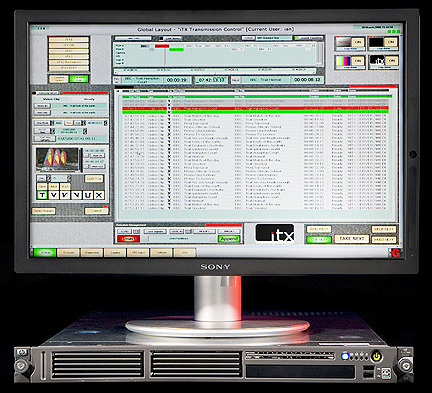Select the Med transition speed button
The width and height of the screenshot is (432, 393).
coord(53,186)
